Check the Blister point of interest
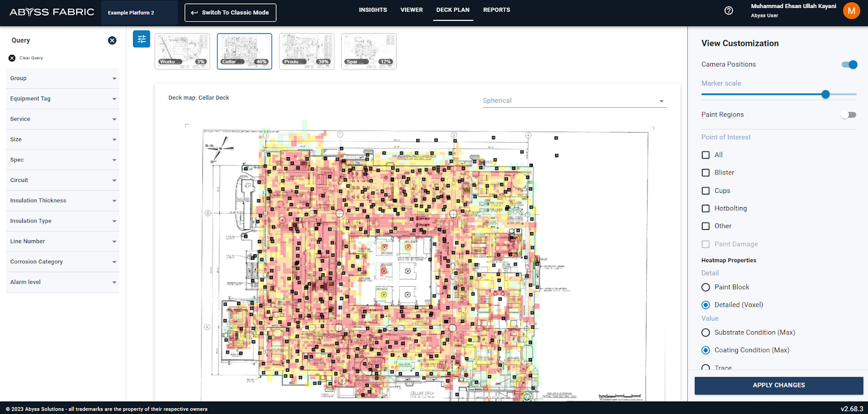868x414 pixels. tap(706, 173)
